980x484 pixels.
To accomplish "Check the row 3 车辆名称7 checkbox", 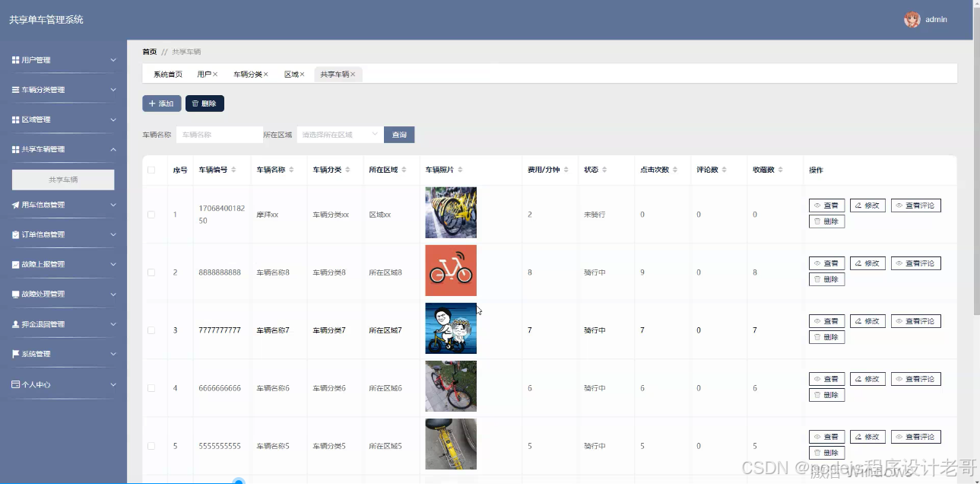I will (151, 330).
